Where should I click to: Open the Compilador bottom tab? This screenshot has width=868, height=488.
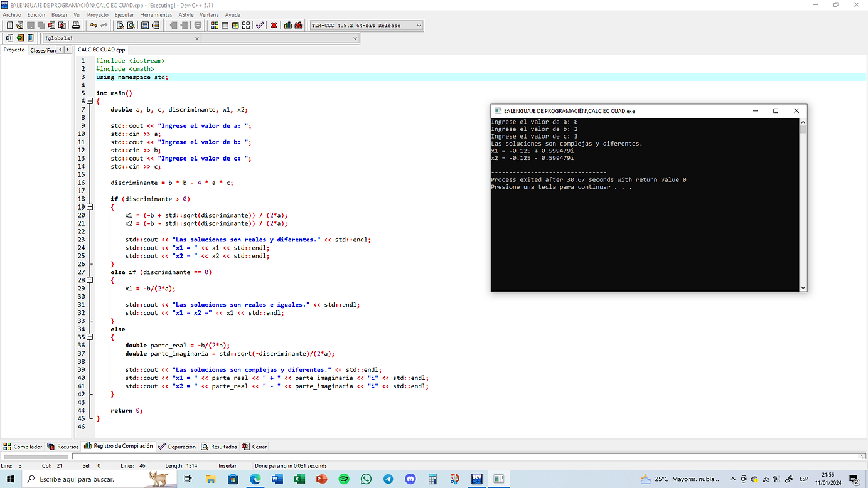[x=23, y=447]
